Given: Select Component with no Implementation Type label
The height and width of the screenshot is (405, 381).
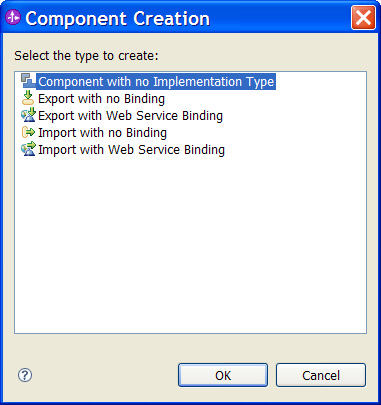Looking at the screenshot, I should [x=156, y=82].
